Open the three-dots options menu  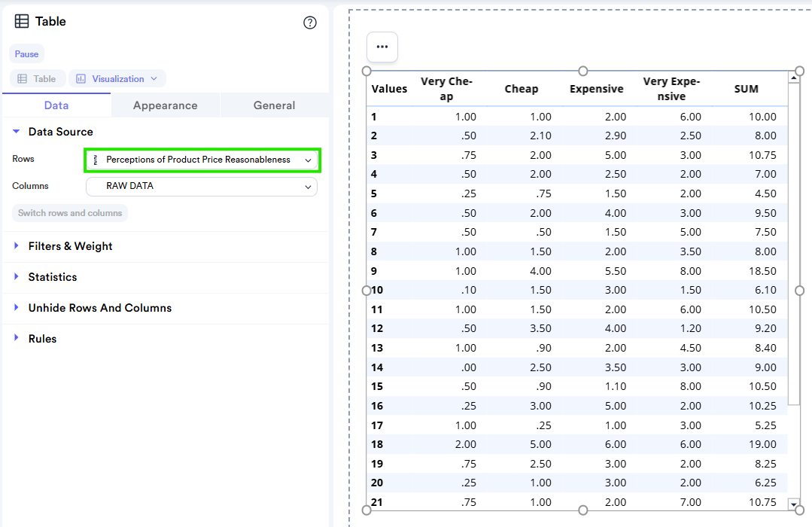tap(382, 47)
